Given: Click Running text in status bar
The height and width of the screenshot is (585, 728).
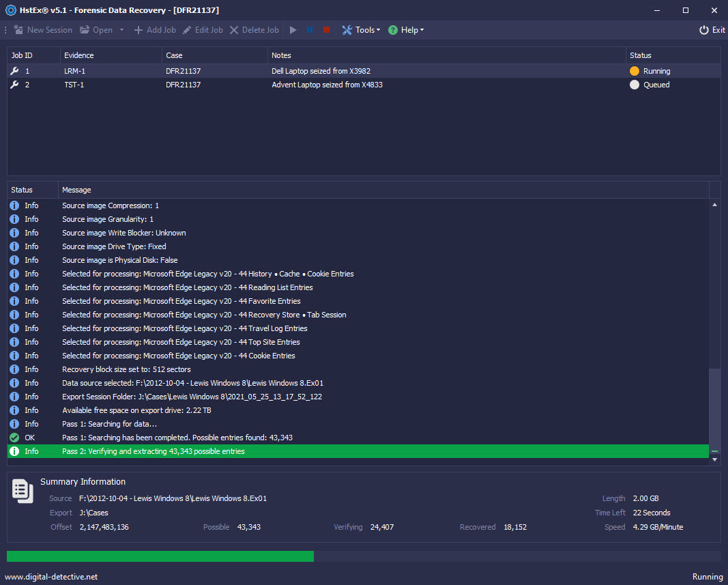Looking at the screenshot, I should [708, 577].
